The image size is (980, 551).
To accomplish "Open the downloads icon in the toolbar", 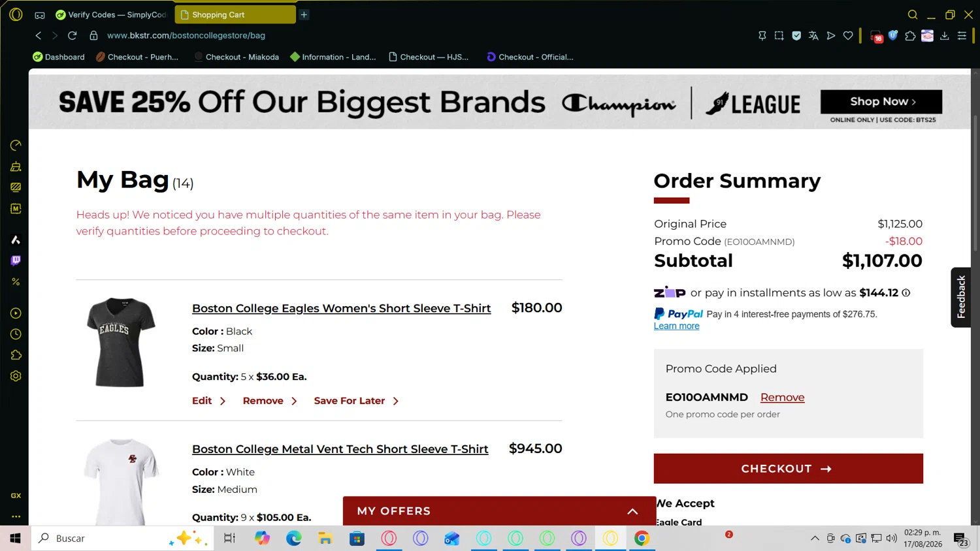I will coord(945,36).
